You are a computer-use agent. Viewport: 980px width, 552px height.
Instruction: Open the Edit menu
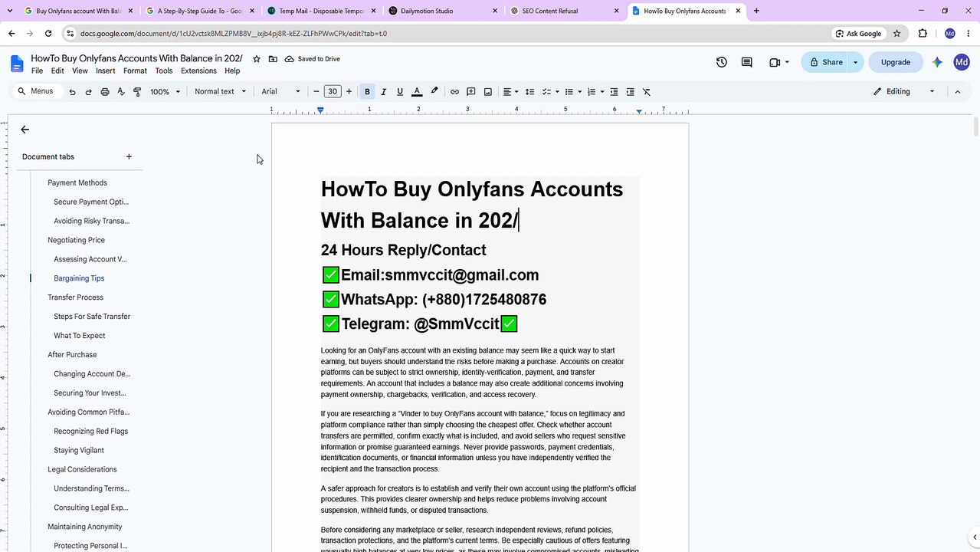(57, 71)
